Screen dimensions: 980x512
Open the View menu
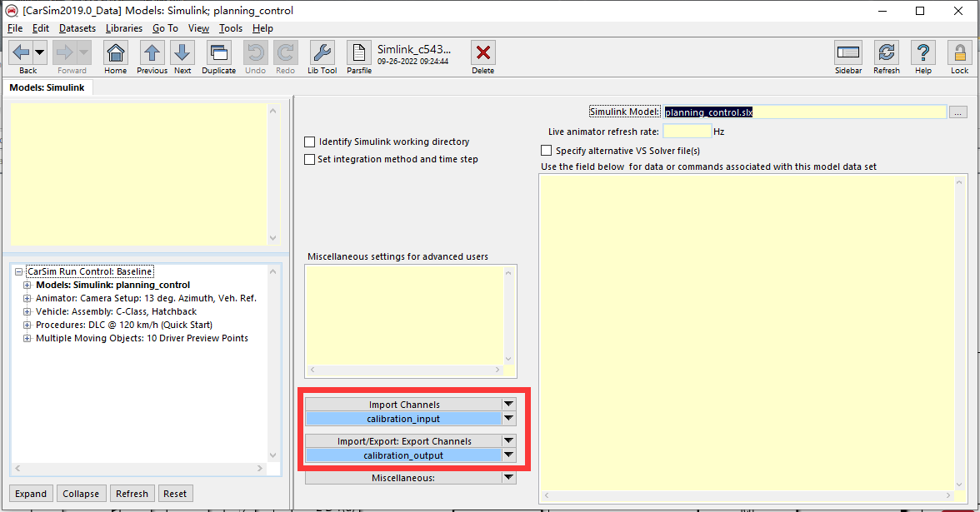point(198,28)
